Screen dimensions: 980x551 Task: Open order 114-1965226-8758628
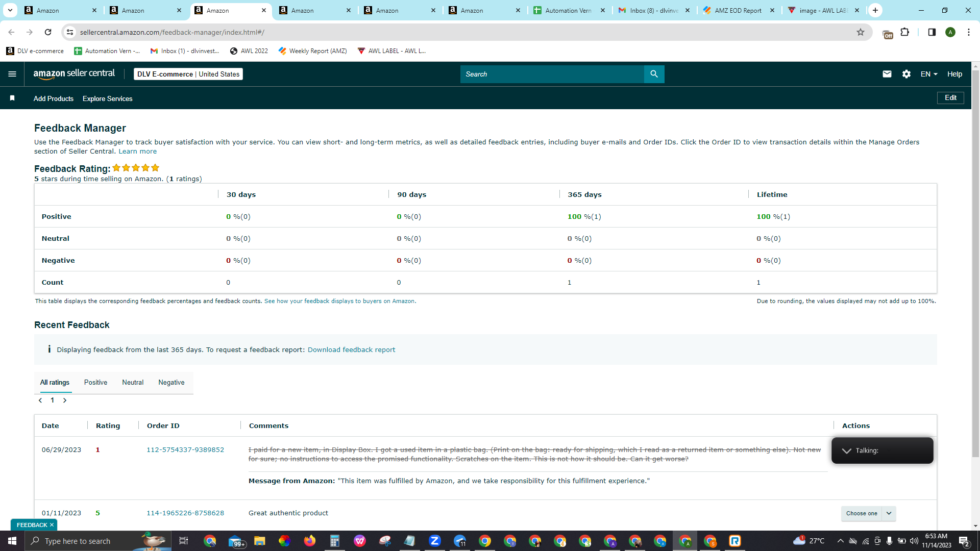185,513
